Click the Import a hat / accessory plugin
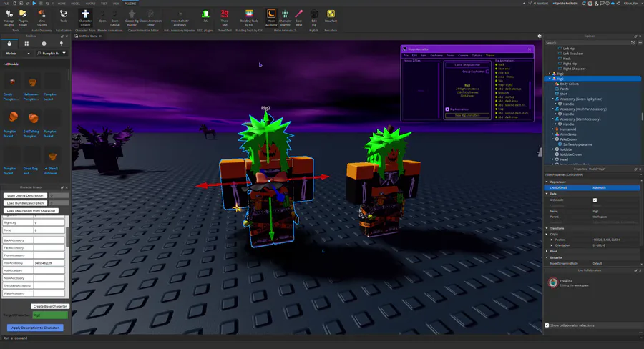This screenshot has width=644, height=349. click(x=180, y=18)
